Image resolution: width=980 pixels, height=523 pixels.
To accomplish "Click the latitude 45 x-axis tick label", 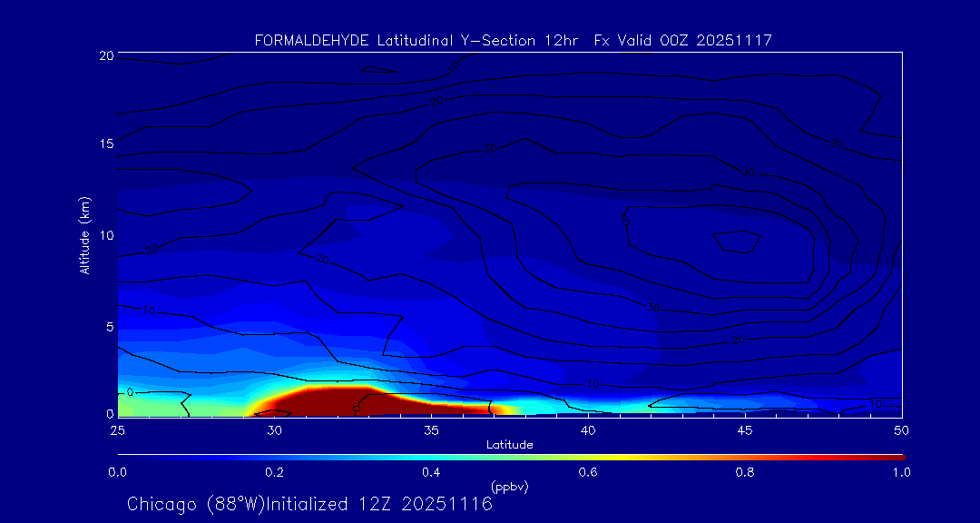I will tap(745, 429).
